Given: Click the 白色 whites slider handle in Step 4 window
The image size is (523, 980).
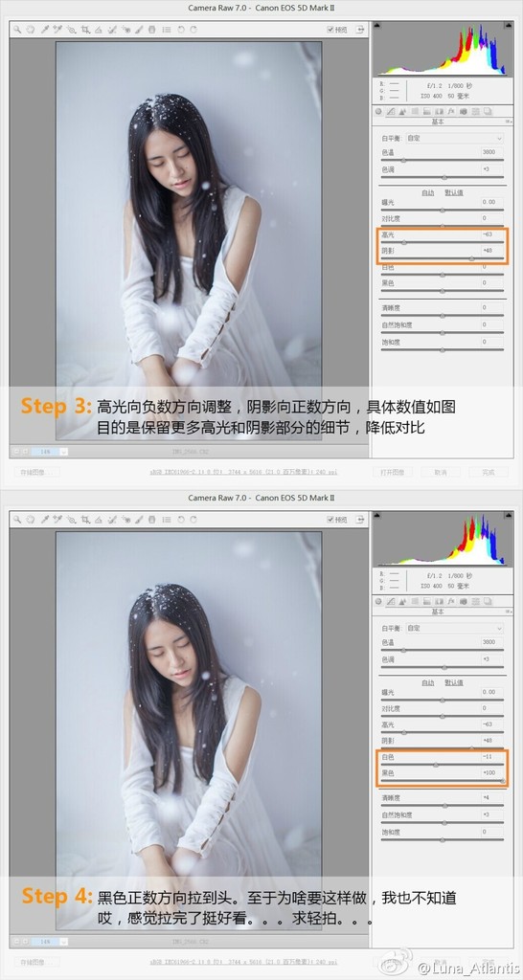Looking at the screenshot, I should click(436, 765).
